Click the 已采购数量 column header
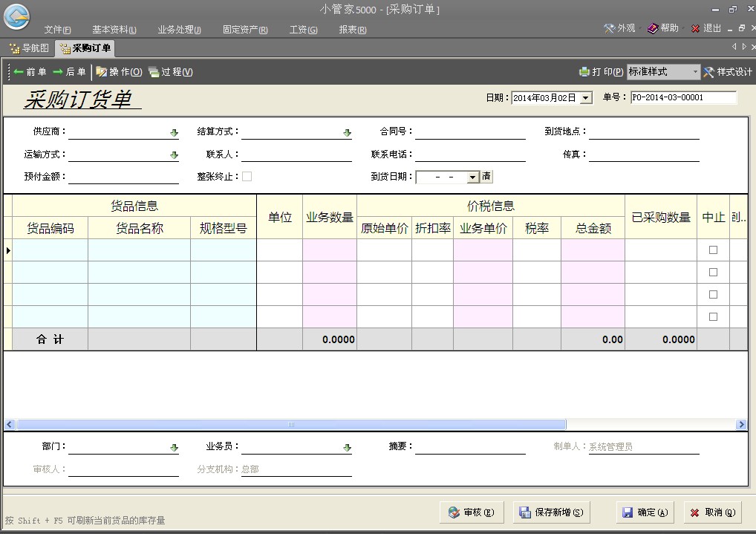Screen dimensions: 756x534 click(x=661, y=217)
